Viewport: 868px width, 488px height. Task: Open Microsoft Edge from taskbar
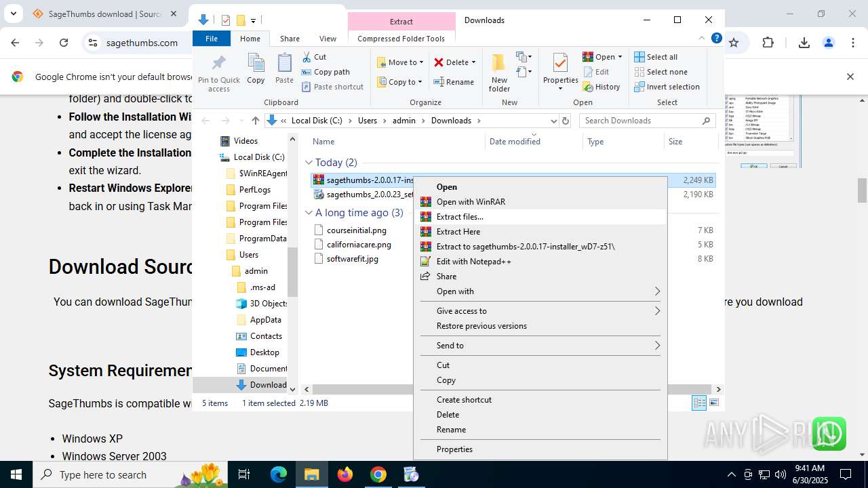click(279, 474)
